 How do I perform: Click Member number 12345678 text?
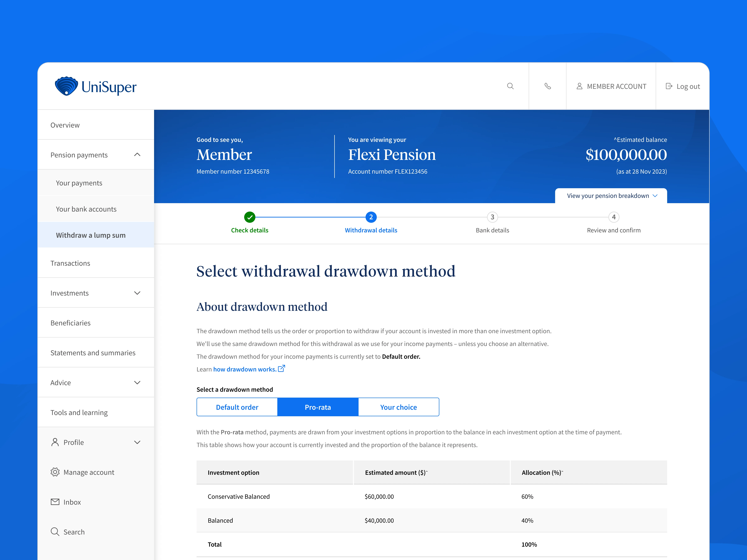233,171
